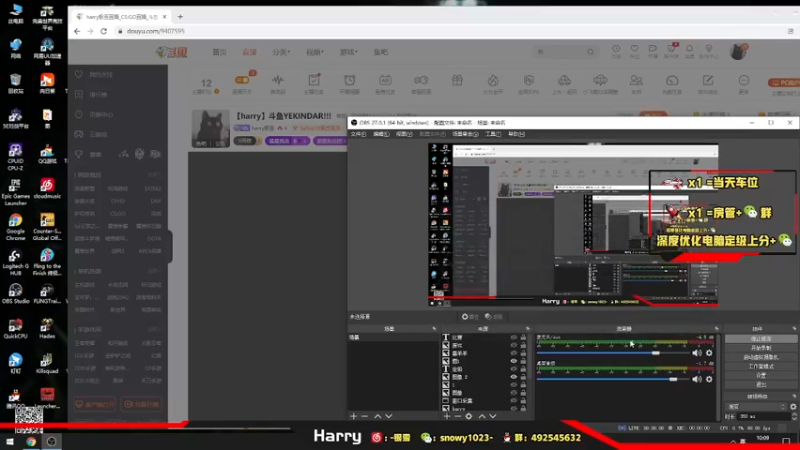Click the pop-out icon on the Sources dock header
800x450 pixels.
pyautogui.click(x=528, y=329)
